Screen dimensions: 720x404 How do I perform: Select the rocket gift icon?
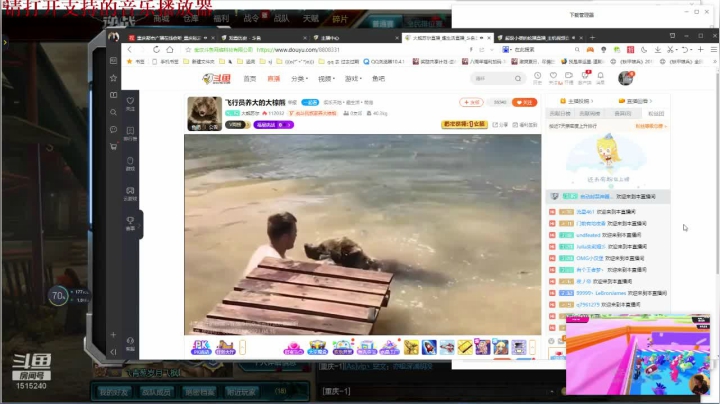pos(429,347)
